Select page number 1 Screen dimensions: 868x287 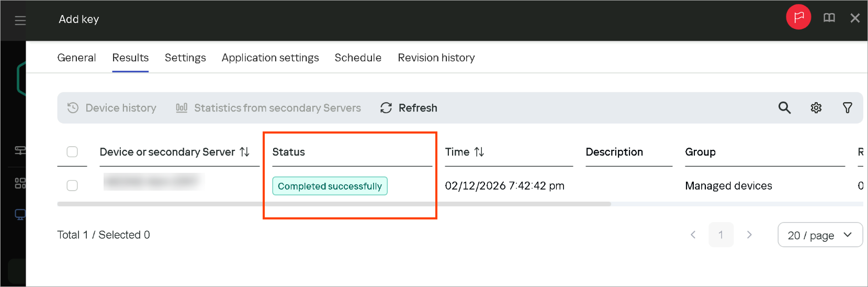coord(721,235)
